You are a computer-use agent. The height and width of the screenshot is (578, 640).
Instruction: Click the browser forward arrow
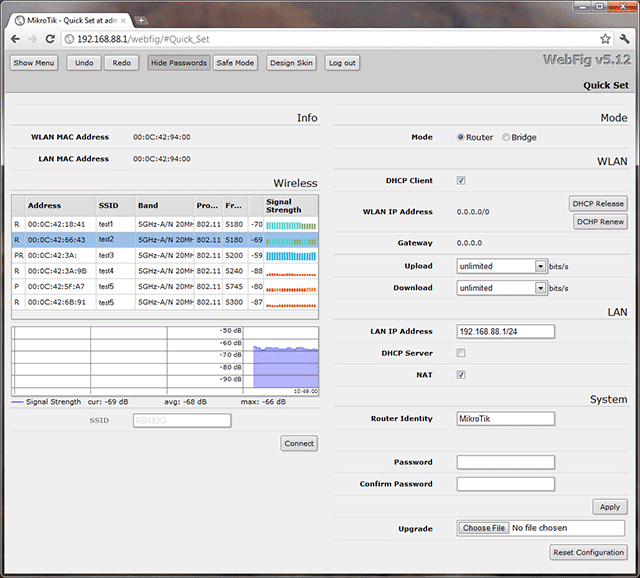pyautogui.click(x=33, y=39)
